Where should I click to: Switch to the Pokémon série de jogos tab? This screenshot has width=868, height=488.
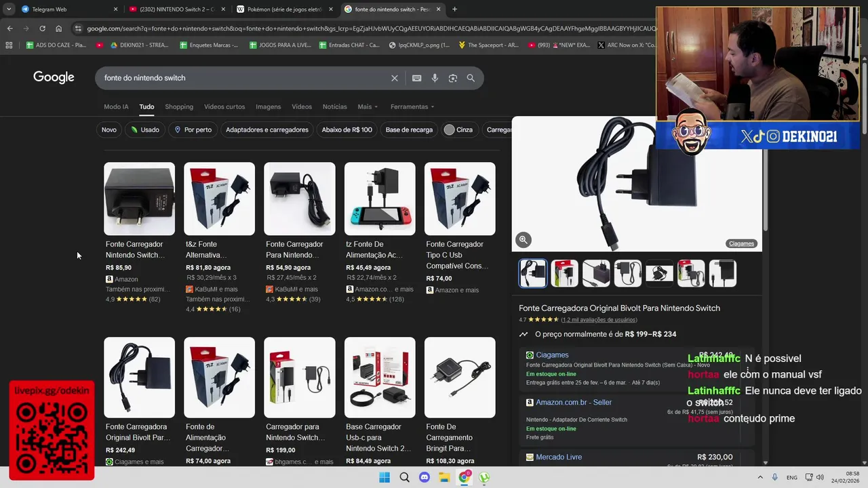(285, 9)
